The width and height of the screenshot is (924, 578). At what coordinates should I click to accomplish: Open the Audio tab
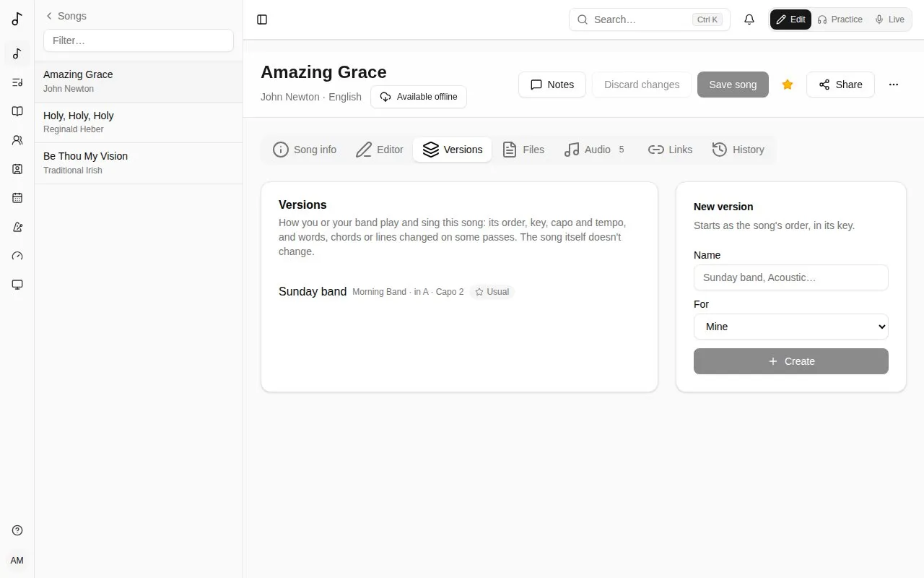(595, 150)
